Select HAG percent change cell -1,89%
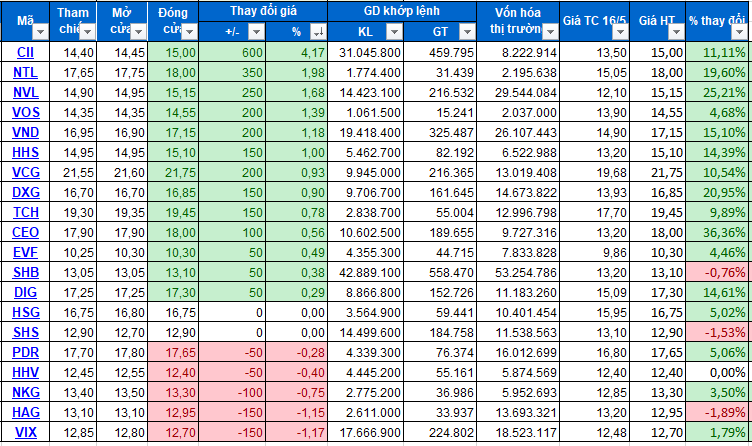 coord(718,412)
